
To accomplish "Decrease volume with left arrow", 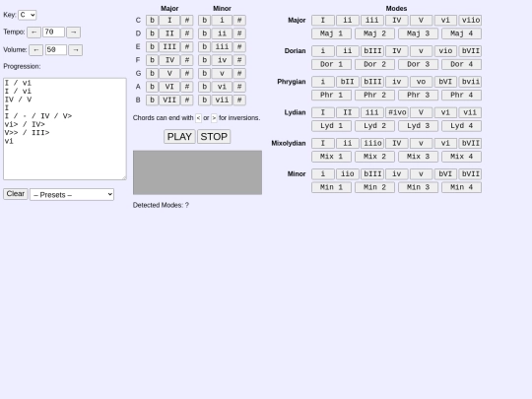I will click(36, 50).
